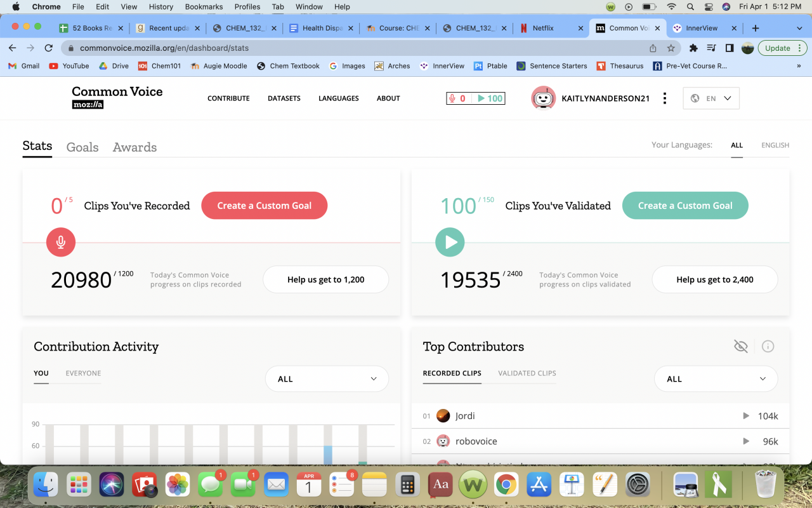Click robovoice in Top Contributors list
Viewport: 812px width, 508px height.
point(476,441)
